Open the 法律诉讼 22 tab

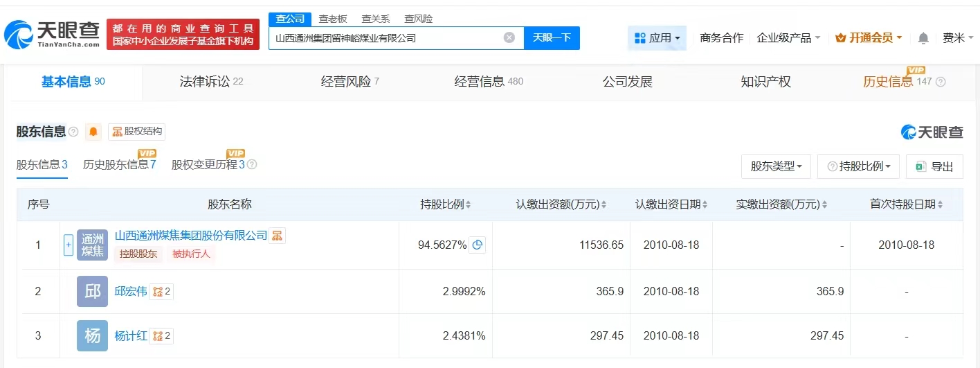pyautogui.click(x=211, y=82)
